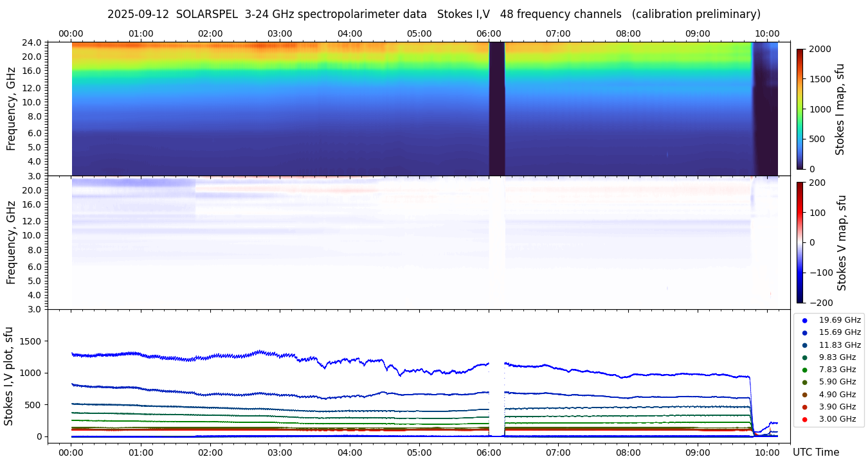Click the dark data gap in Stokes I map
The image size is (868, 466).
click(497, 109)
